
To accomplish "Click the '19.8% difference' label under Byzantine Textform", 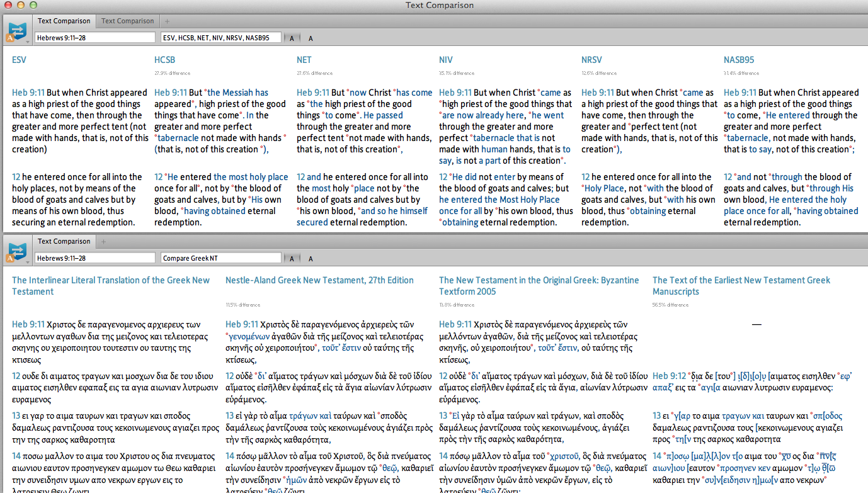I will coord(457,305).
